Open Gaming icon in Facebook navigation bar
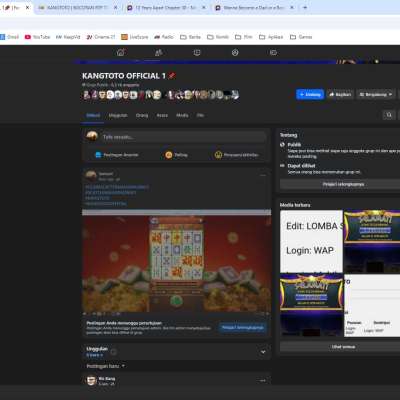 point(273,52)
